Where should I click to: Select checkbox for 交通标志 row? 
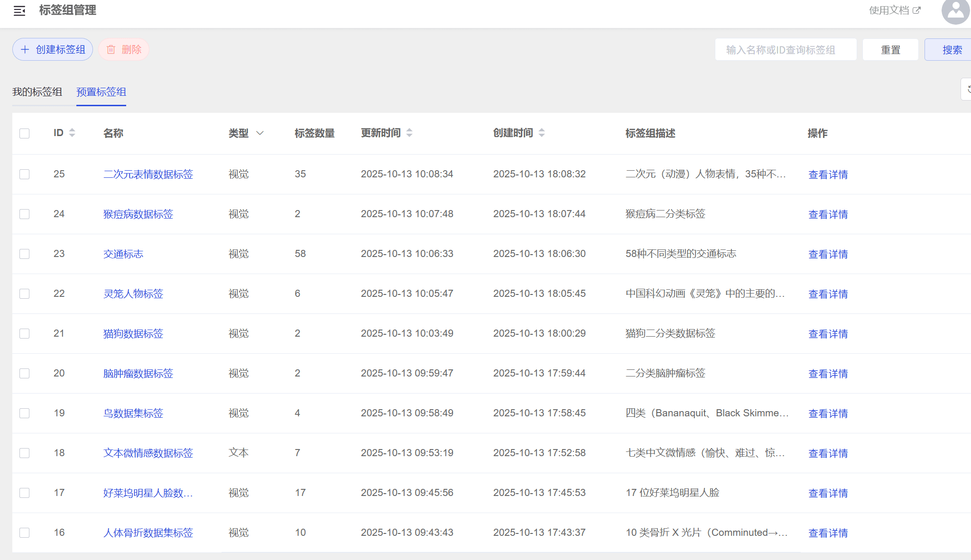(25, 254)
